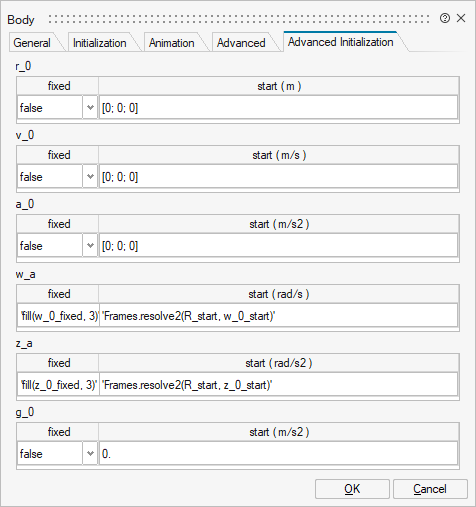
Task: Expand the a_0 fixed dropdown arrow
Action: coord(90,246)
